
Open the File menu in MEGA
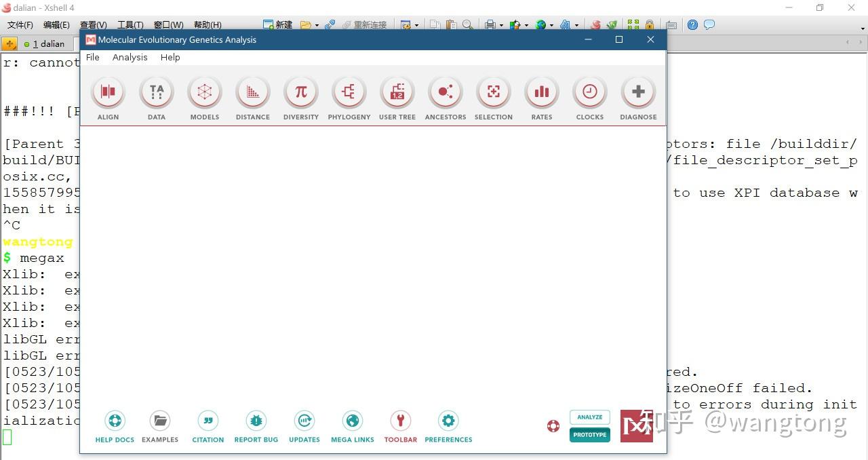coord(93,57)
